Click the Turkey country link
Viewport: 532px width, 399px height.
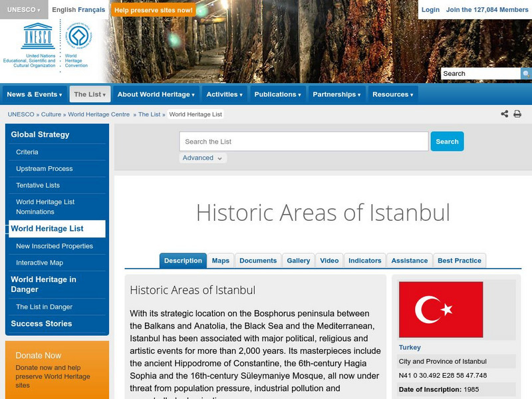(410, 347)
